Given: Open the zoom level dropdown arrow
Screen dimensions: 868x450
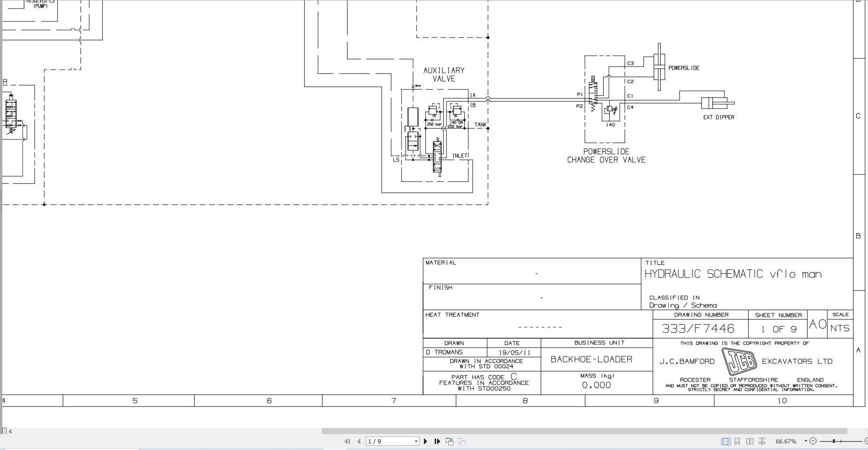Looking at the screenshot, I should point(806,441).
